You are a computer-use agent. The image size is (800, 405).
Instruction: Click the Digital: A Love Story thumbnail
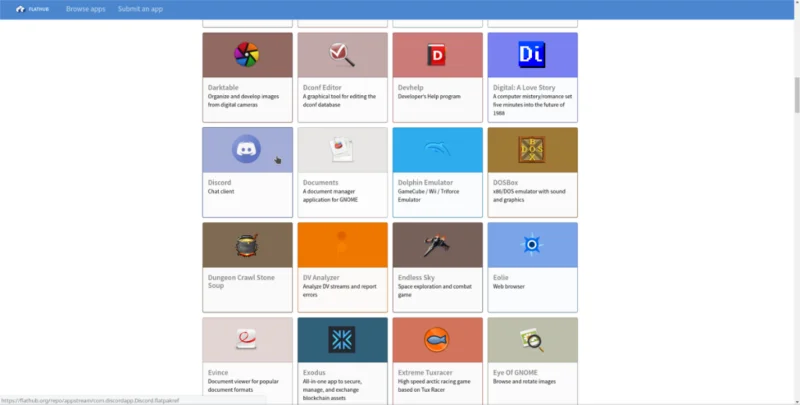533,55
